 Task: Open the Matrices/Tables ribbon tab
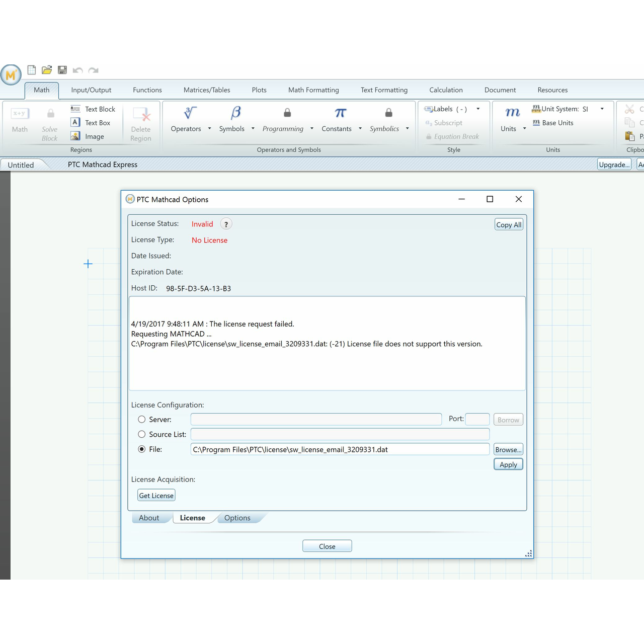pyautogui.click(x=207, y=90)
